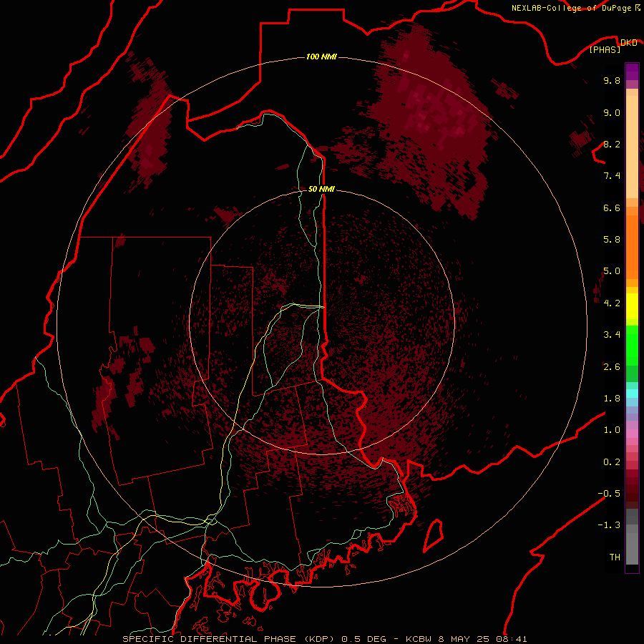The width and height of the screenshot is (644, 644).
Task: Click the 6.6 scale value
Action: coord(612,208)
